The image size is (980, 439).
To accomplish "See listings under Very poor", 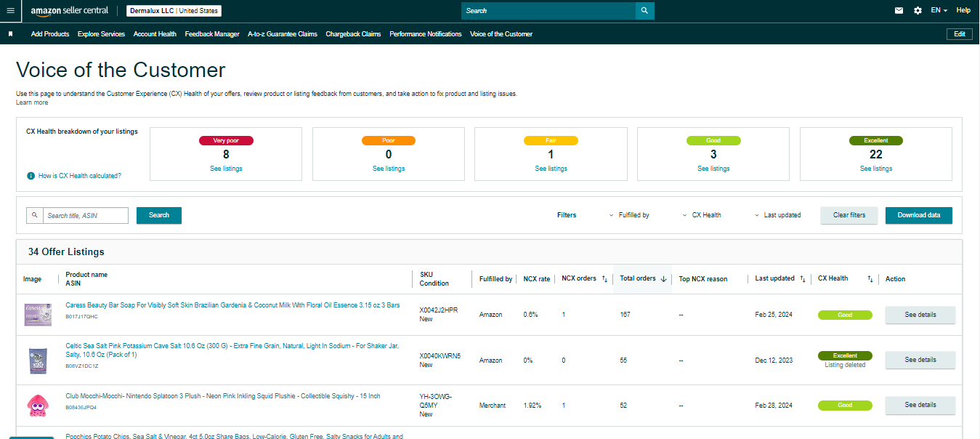I will tap(226, 169).
